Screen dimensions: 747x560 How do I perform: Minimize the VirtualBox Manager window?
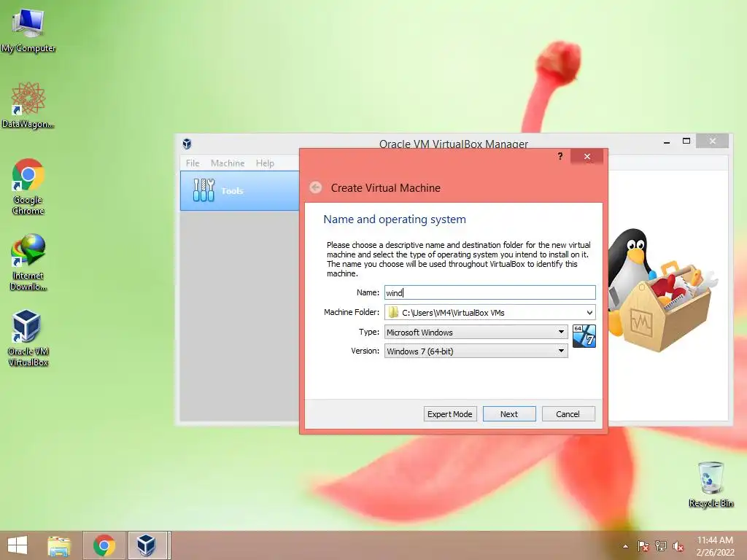click(x=667, y=141)
